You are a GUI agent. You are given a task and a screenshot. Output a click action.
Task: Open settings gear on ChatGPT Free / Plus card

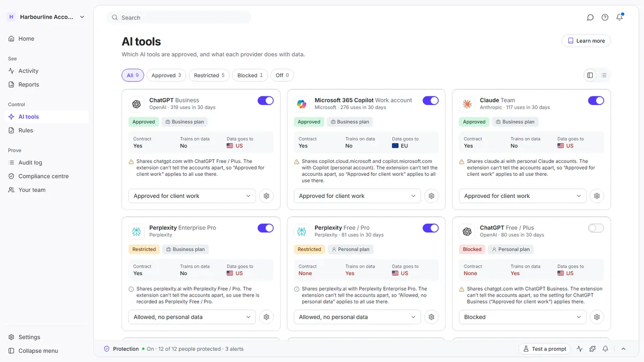[597, 317]
